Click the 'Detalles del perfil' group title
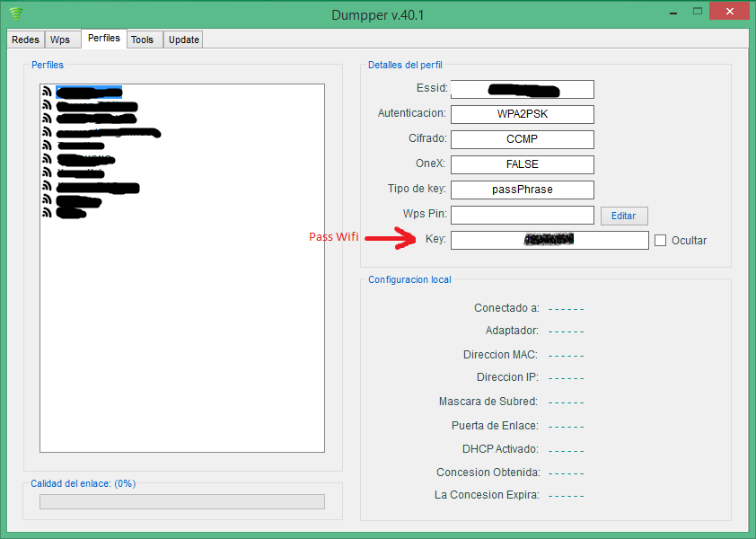Image resolution: width=756 pixels, height=539 pixels. click(x=405, y=65)
